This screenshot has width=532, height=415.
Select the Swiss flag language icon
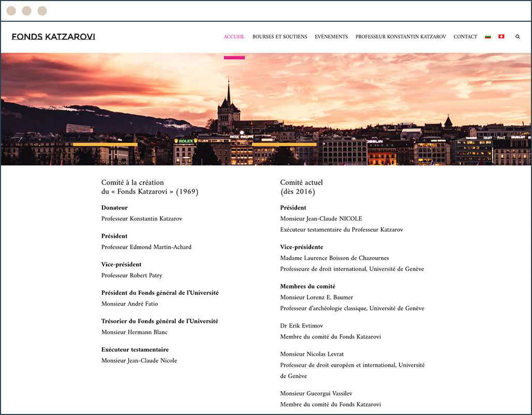501,36
